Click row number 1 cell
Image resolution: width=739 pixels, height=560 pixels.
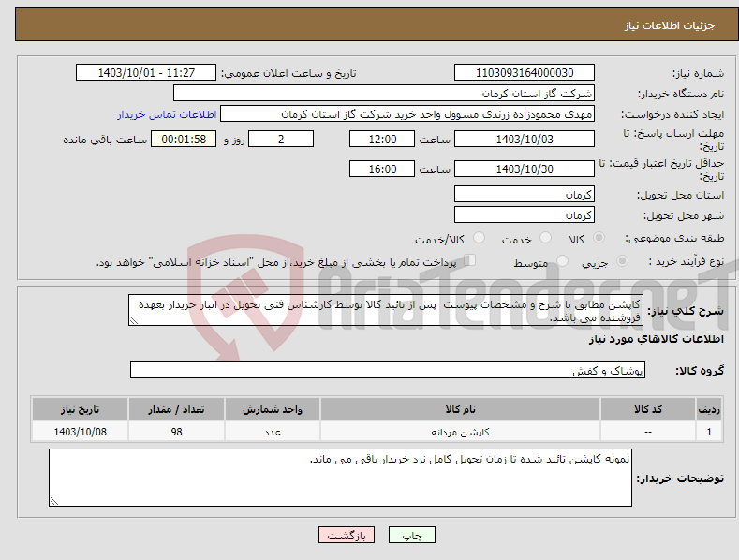[x=709, y=432]
